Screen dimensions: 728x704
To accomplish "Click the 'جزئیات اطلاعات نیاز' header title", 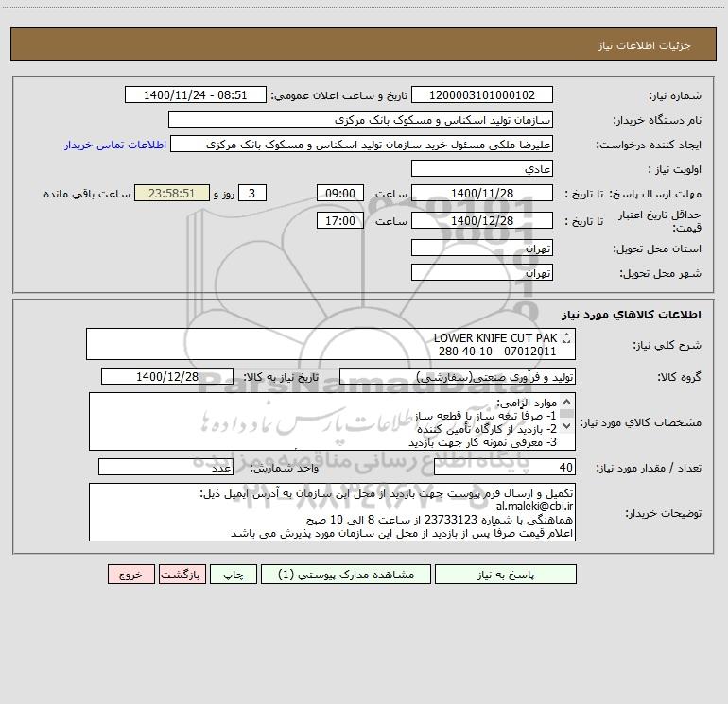I will click(644, 45).
